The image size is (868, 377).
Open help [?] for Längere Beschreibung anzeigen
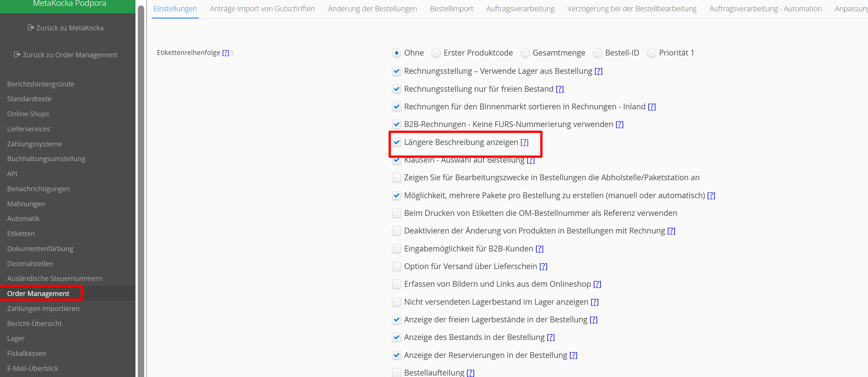524,142
